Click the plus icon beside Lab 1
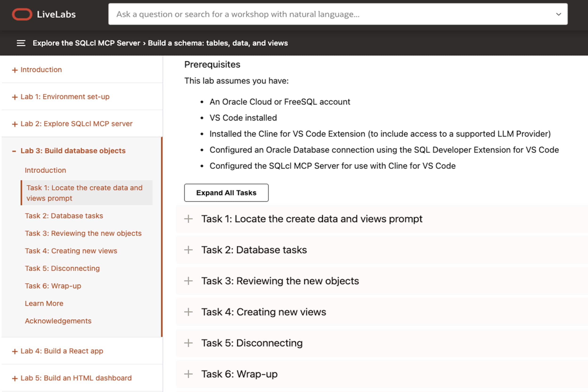The image size is (588, 392). pos(15,97)
